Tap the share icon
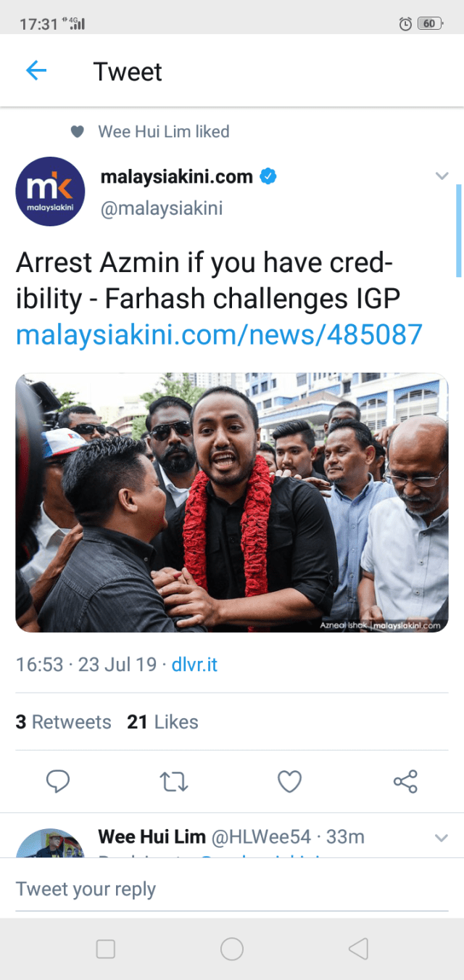Screen dimensions: 464x980 [405, 781]
